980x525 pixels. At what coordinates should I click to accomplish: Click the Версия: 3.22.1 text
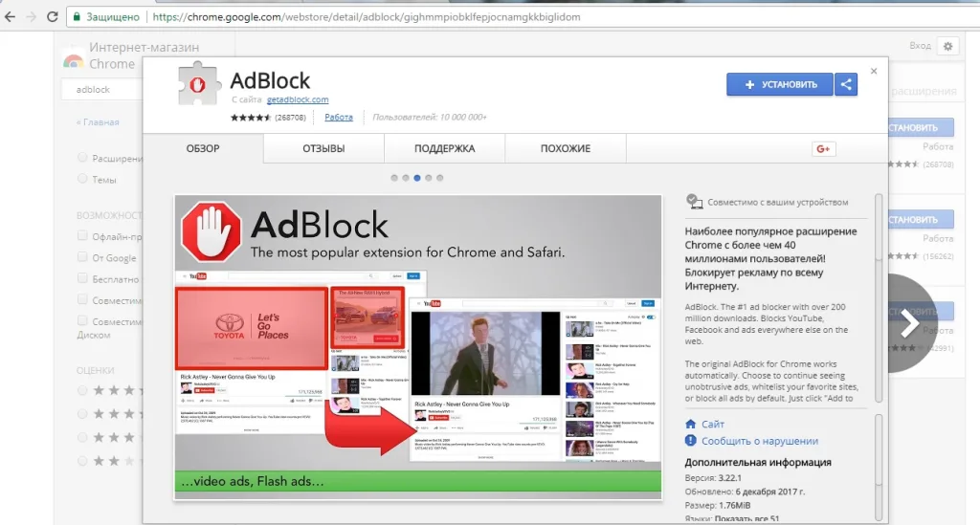713,477
